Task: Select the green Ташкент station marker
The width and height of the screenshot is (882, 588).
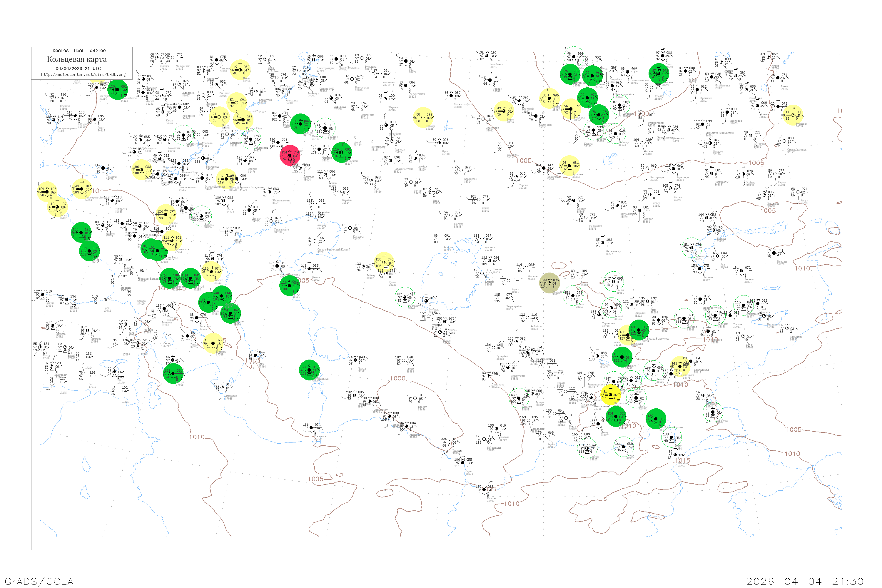Action: (x=622, y=357)
